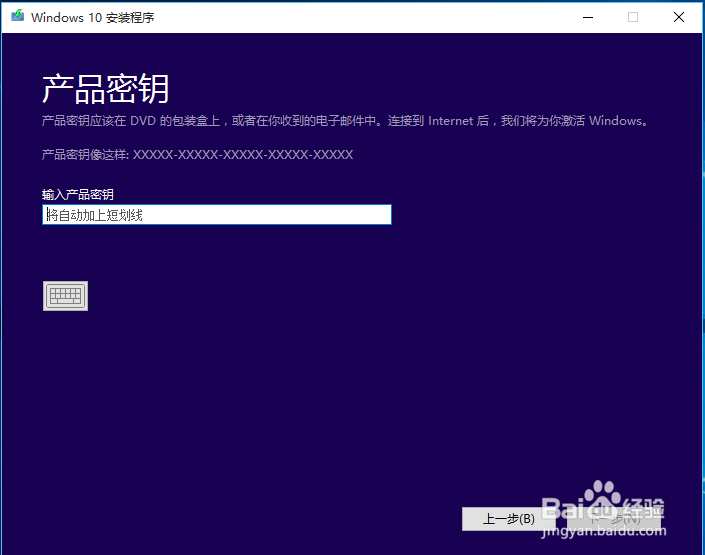
Task: Focus the product key input field
Action: [217, 215]
